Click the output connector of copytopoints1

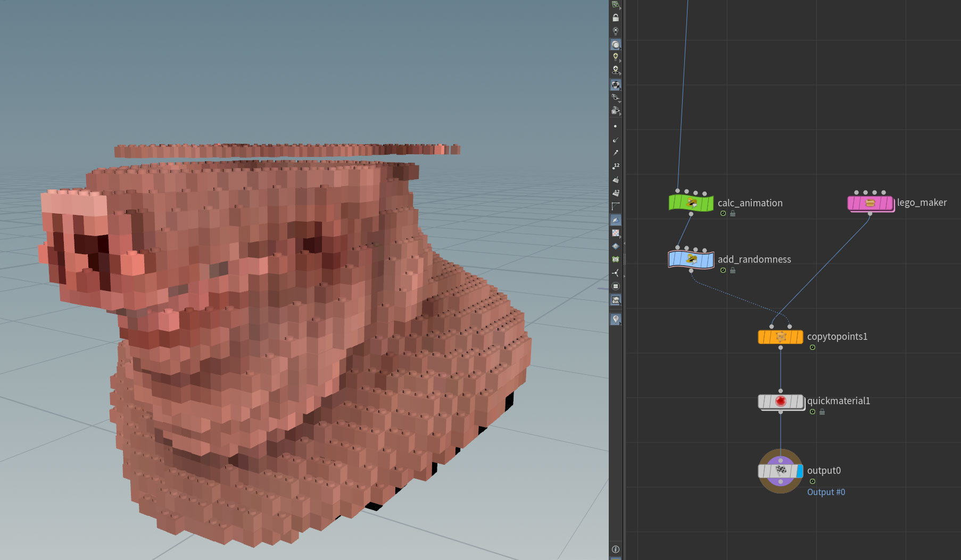pyautogui.click(x=781, y=347)
